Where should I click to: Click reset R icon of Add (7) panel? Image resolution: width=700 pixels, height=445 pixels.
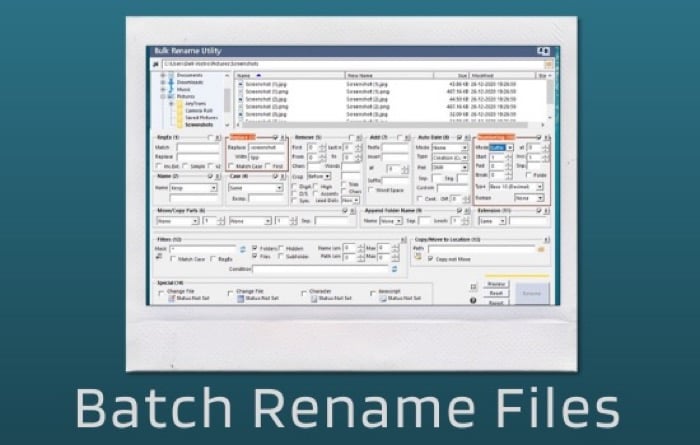point(407,137)
